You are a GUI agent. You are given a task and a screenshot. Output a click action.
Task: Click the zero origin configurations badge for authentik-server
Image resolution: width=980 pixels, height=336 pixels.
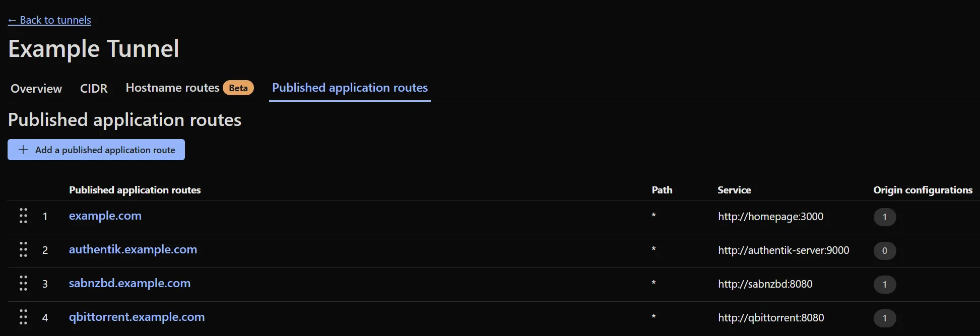pos(885,251)
